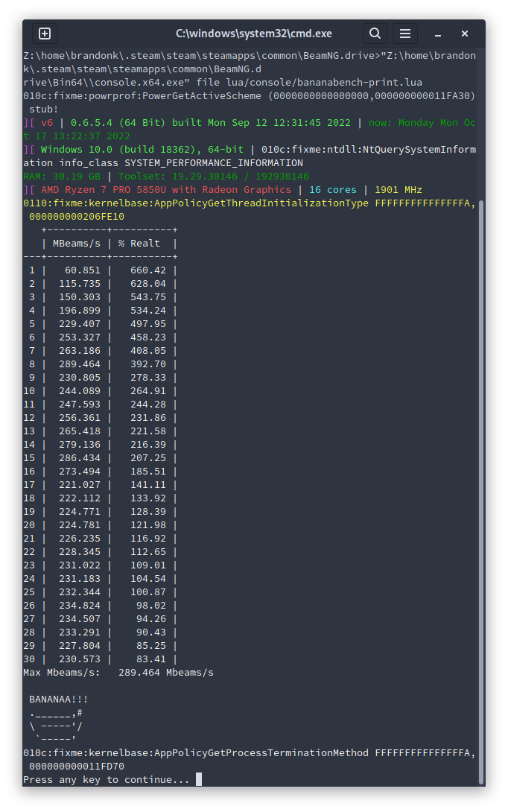Click the 392.70 realtime value
508x812 pixels.
148,364
